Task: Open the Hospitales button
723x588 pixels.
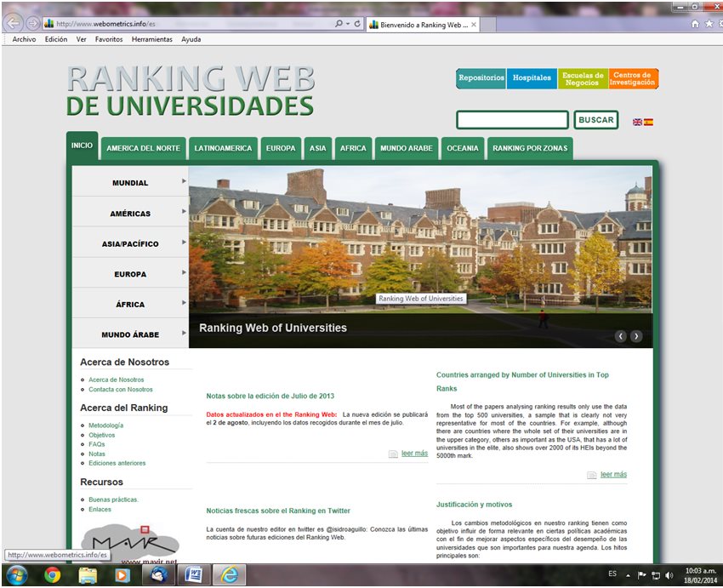Action: 532,78
